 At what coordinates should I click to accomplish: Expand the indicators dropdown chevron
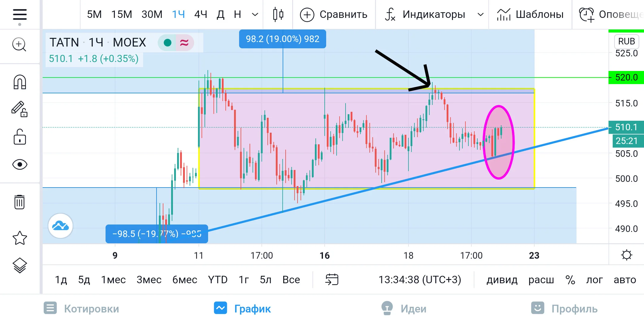[x=480, y=14]
